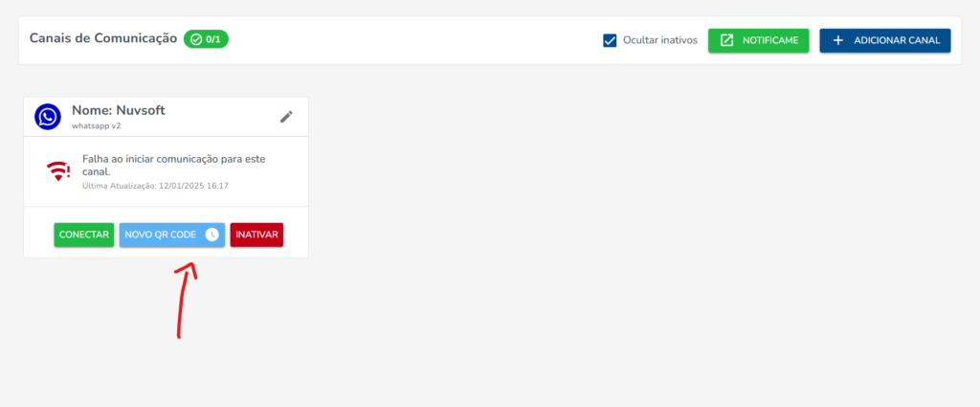Deactivate the channel with INATIVAR
The image size is (980, 407).
256,235
